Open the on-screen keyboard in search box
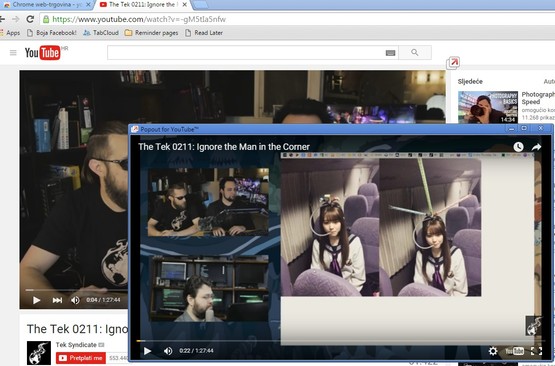Viewport: 555px width, 366px height. pyautogui.click(x=390, y=53)
